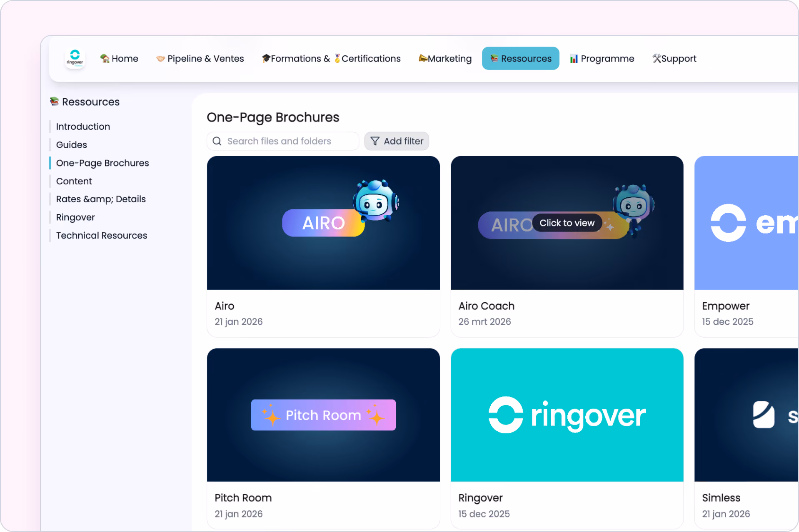Click the Add filter button

(x=397, y=141)
